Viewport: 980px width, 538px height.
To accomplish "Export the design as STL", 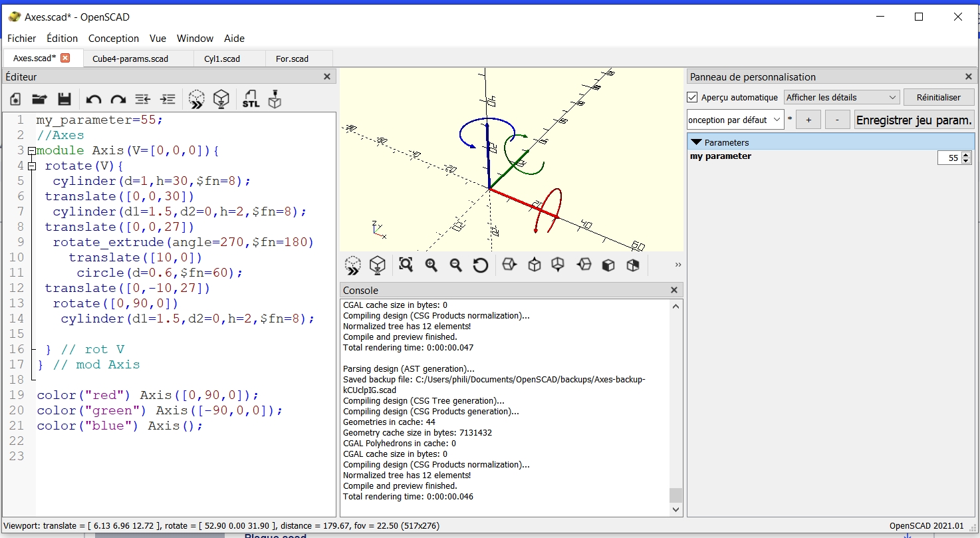I will click(251, 99).
